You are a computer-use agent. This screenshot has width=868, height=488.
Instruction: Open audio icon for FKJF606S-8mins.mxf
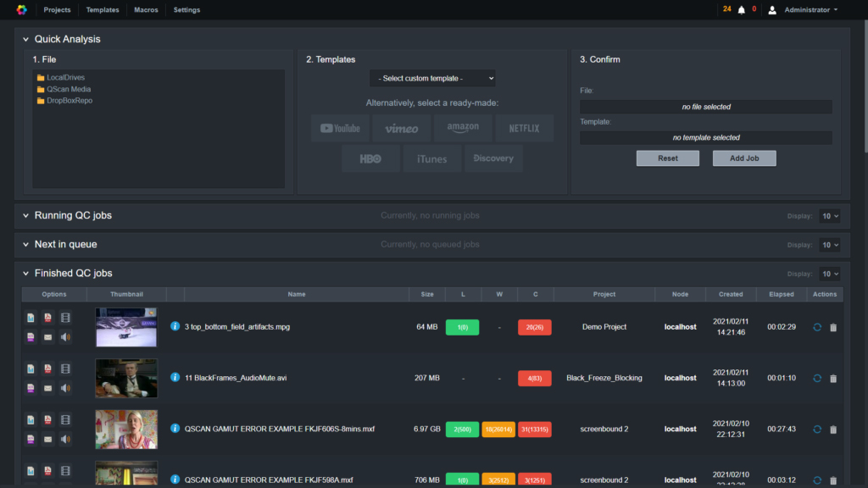[65, 439]
